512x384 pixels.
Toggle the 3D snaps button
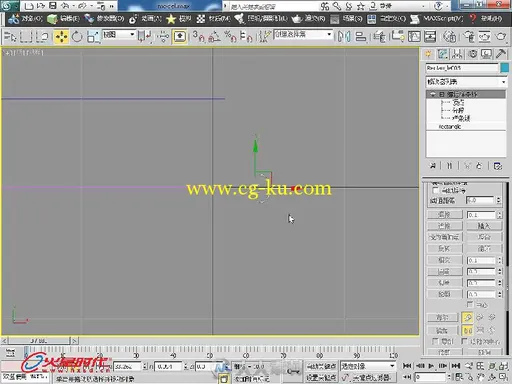[199, 37]
